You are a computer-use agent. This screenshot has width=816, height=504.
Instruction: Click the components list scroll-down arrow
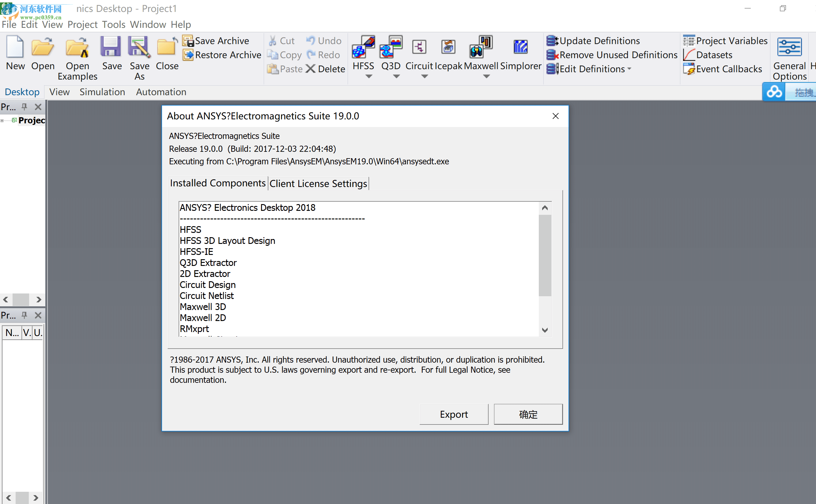545,330
